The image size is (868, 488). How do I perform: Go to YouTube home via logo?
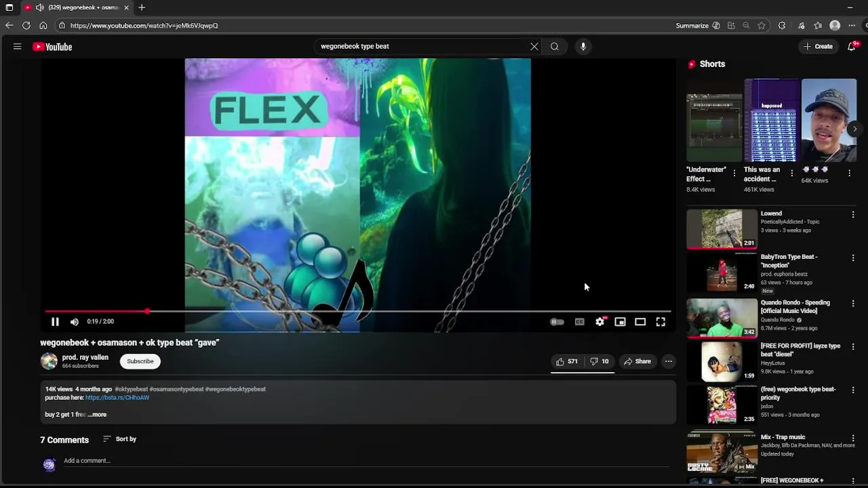(52, 47)
